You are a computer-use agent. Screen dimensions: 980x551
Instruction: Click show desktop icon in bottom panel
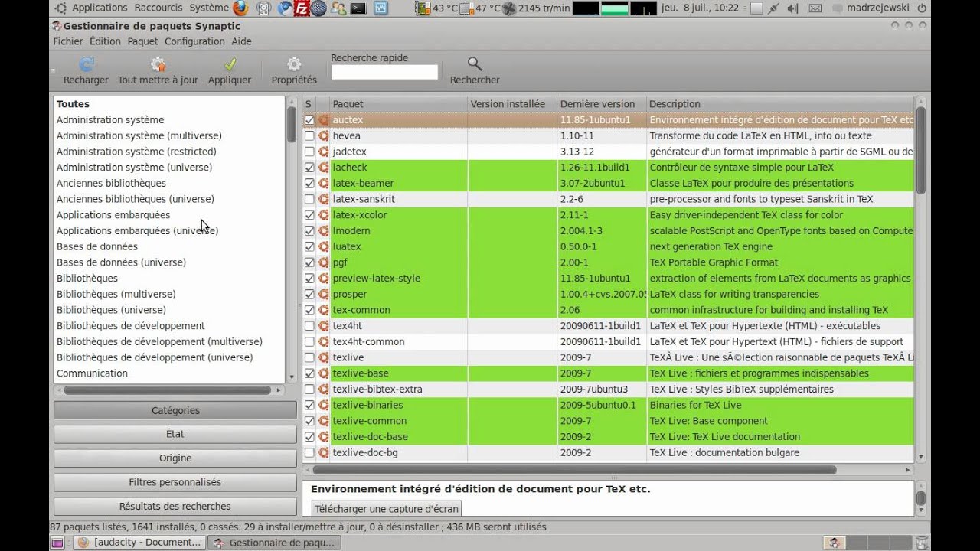(57, 543)
